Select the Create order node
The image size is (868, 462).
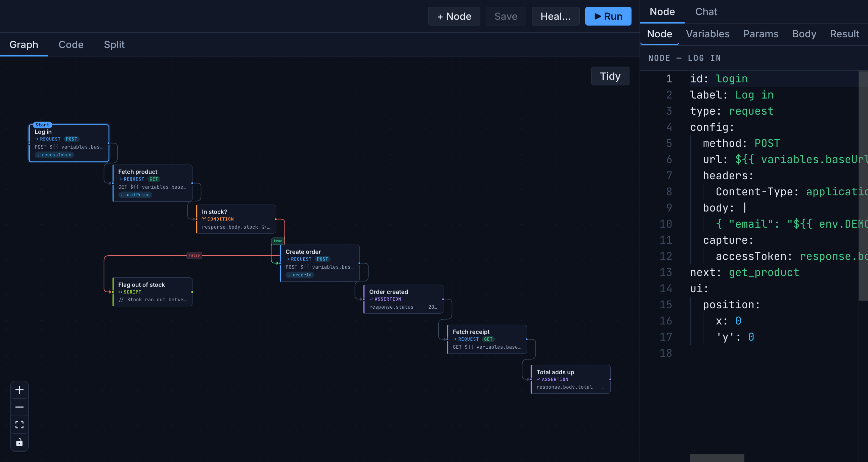point(320,263)
